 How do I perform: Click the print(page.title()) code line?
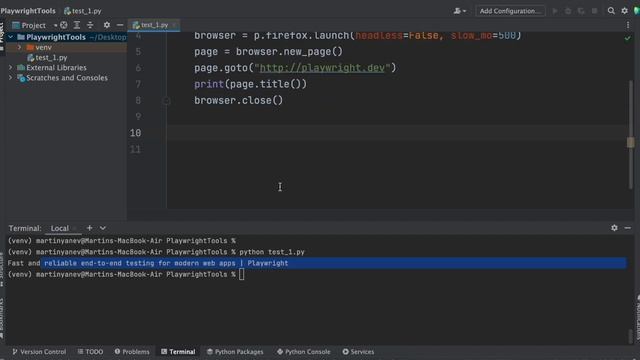click(x=250, y=84)
